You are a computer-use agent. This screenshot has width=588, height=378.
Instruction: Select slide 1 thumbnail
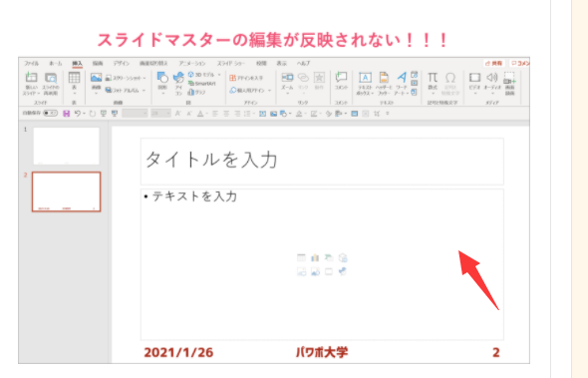[x=67, y=146]
